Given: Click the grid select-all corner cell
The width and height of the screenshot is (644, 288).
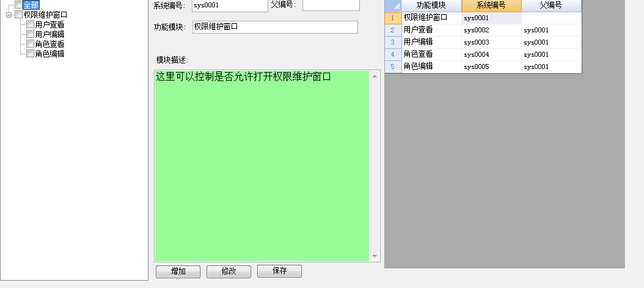Looking at the screenshot, I should click(393, 5).
